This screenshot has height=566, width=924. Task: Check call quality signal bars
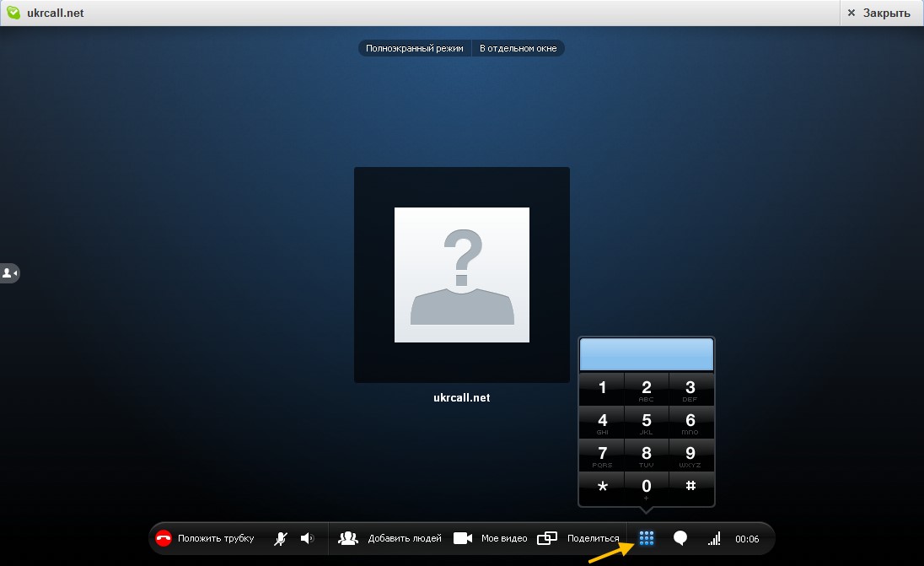click(x=714, y=538)
